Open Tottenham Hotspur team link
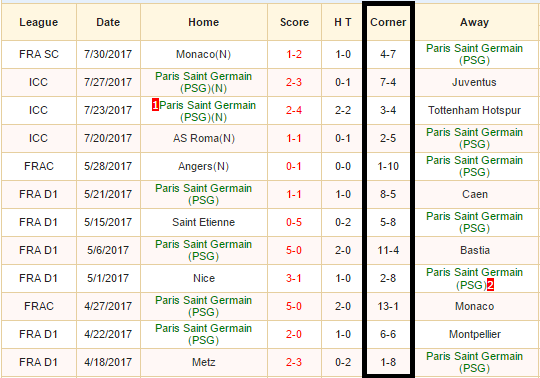This screenshot has width=540, height=378. pyautogui.click(x=474, y=110)
